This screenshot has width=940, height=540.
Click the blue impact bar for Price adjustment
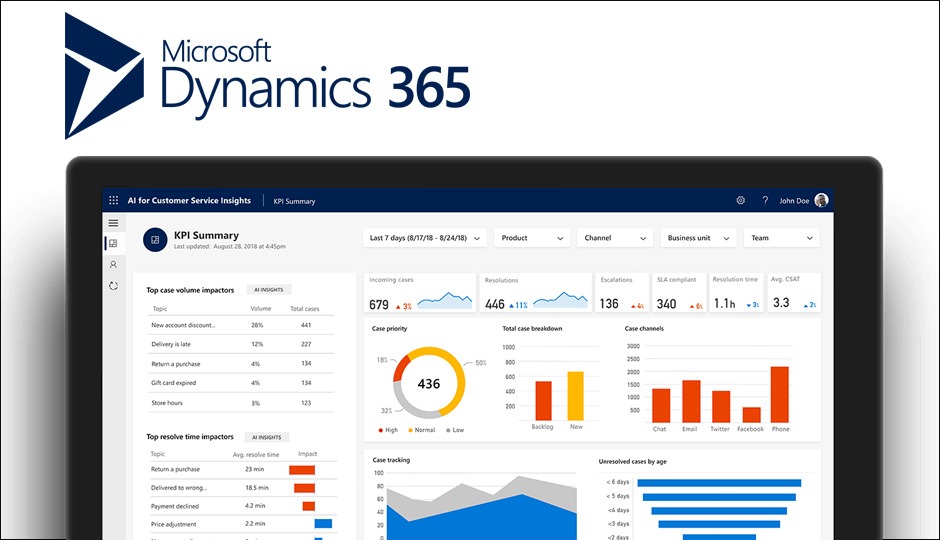tap(323, 524)
